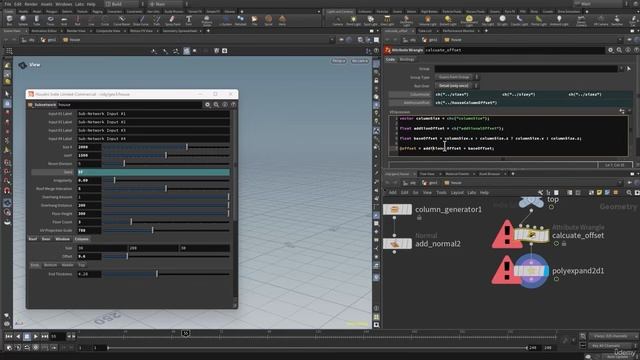Open the network editor Layout menu
640x360 pixels.
[x=457, y=193]
